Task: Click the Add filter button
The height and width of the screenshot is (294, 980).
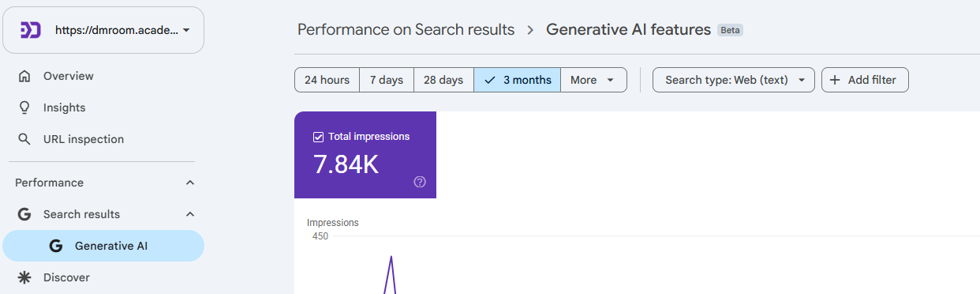Action: [x=865, y=80]
